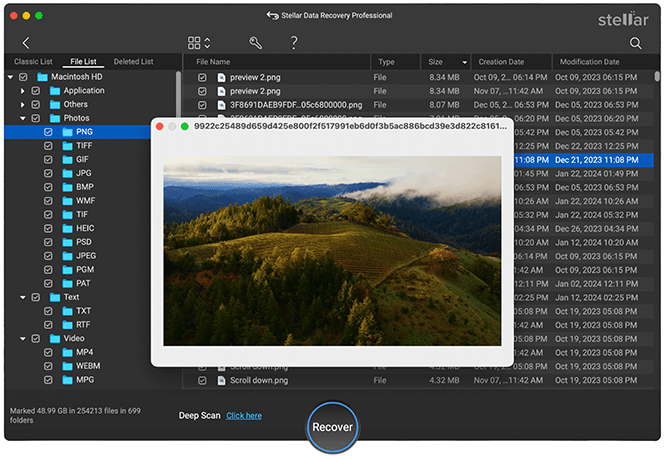The height and width of the screenshot is (459, 668).
Task: Click the question mark help icon
Action: (294, 43)
